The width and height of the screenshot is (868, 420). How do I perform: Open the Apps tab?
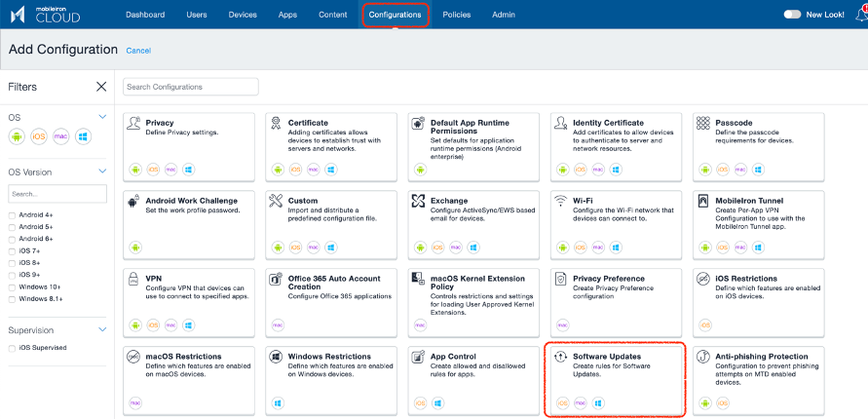tap(287, 15)
